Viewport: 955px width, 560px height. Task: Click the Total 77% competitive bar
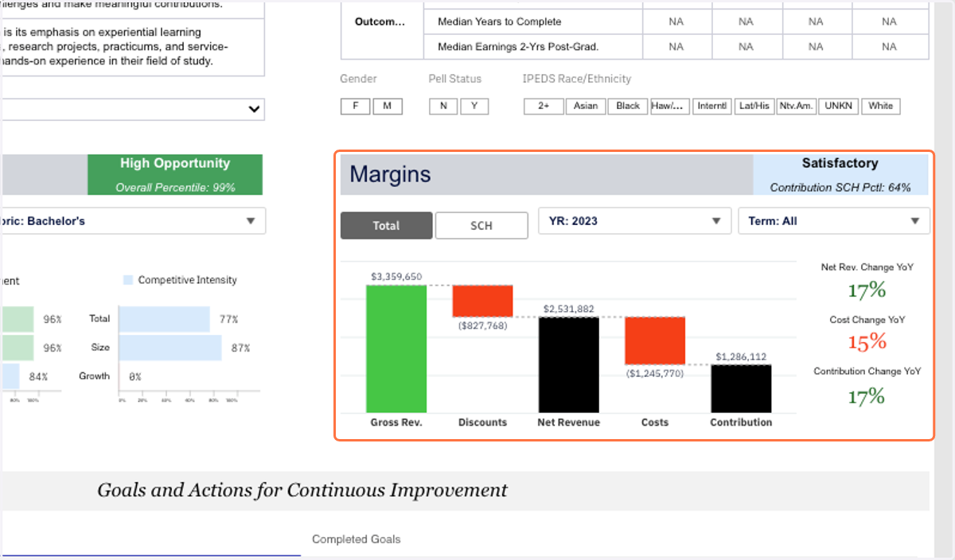click(x=164, y=319)
